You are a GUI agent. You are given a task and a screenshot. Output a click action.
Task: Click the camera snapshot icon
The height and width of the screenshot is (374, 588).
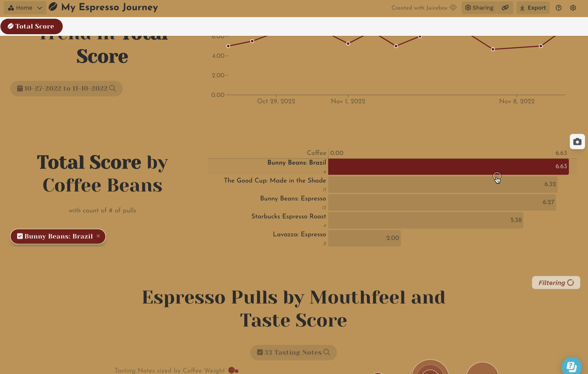click(577, 142)
